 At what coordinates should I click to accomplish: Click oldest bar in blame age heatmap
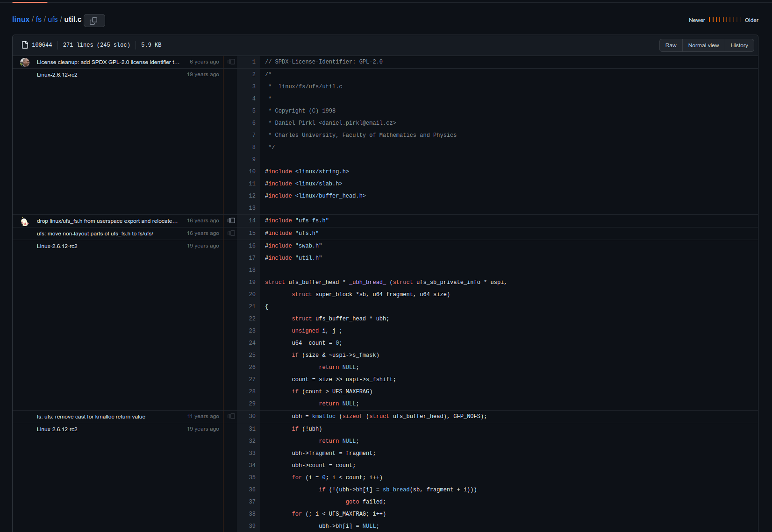(x=741, y=20)
